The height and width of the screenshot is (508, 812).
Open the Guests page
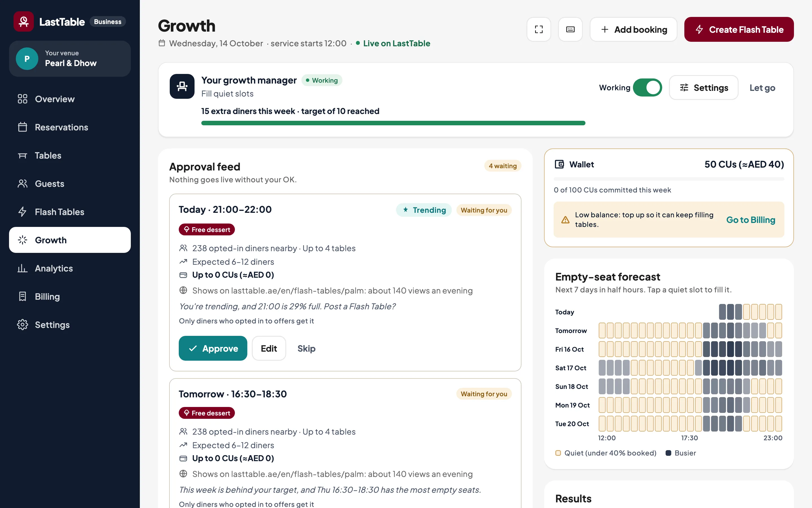point(70,183)
